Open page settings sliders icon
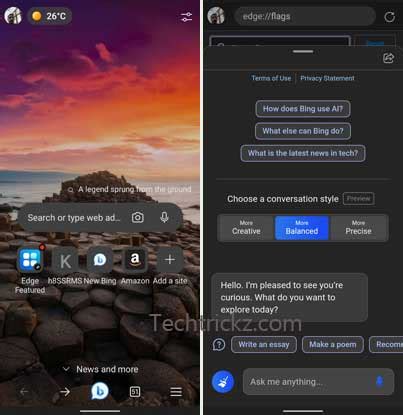 (x=186, y=17)
